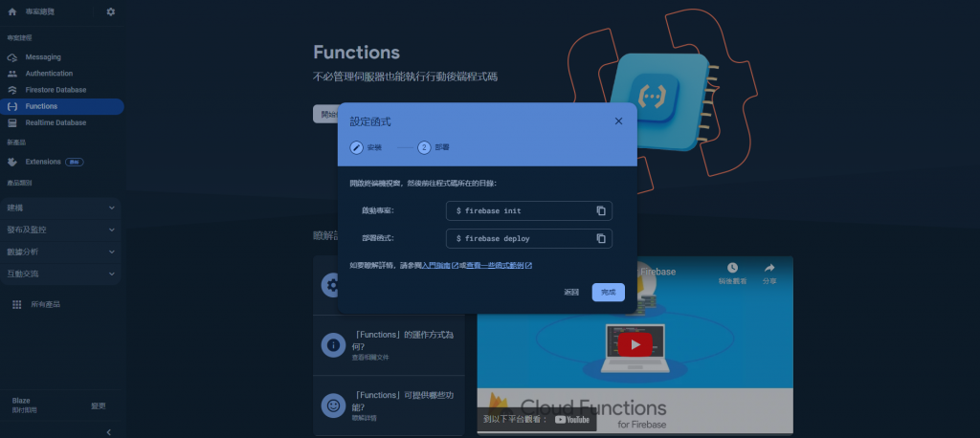Copy the firebase deploy command
Image resolution: width=980 pixels, height=438 pixels.
[601, 238]
